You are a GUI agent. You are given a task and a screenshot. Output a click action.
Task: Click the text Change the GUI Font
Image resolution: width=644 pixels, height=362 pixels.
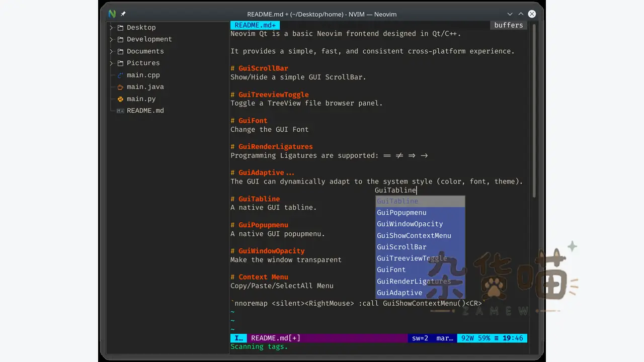(x=270, y=129)
